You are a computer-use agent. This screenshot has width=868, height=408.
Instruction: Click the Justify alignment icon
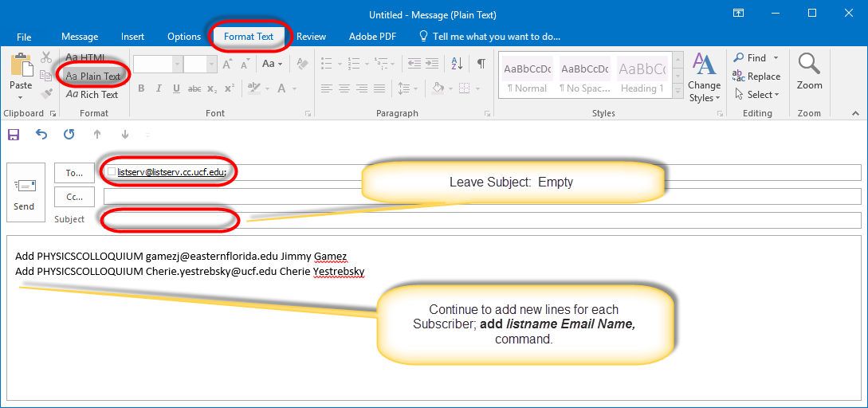(x=379, y=88)
